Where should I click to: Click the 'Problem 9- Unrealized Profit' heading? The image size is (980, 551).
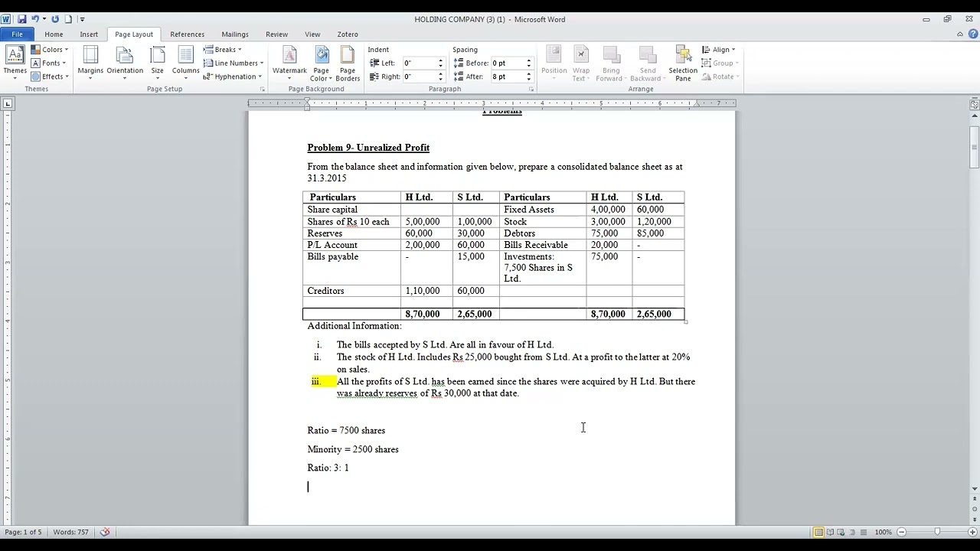pos(368,148)
